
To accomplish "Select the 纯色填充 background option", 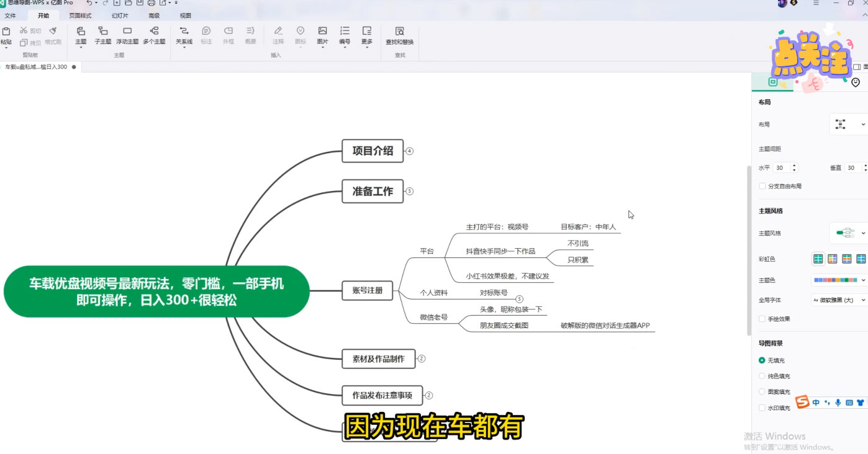I will pos(762,375).
